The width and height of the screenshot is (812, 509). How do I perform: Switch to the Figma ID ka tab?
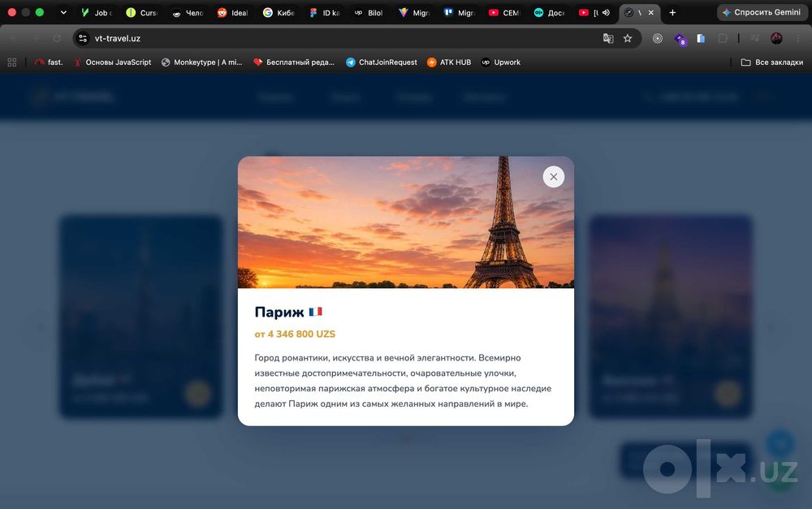[324, 12]
